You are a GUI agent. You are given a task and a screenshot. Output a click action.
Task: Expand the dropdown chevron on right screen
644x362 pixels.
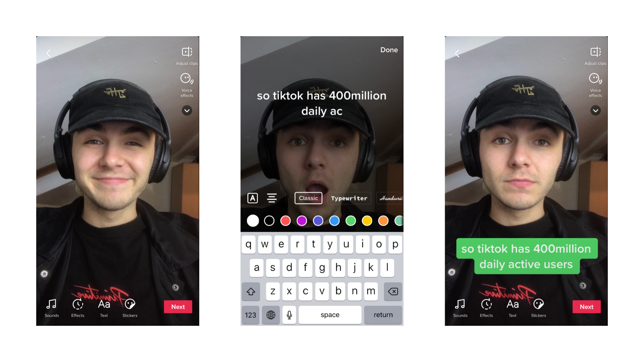pyautogui.click(x=595, y=111)
